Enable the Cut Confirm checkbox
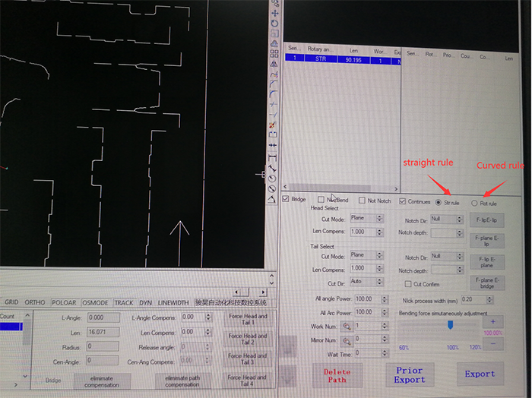The image size is (532, 398). (408, 284)
